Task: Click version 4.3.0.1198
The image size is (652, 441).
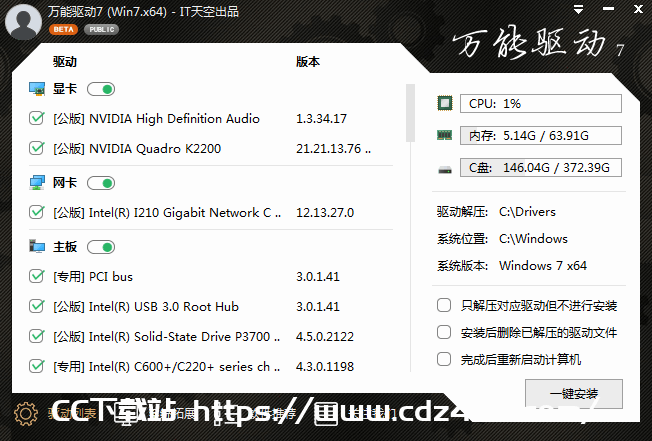Action: coord(325,367)
